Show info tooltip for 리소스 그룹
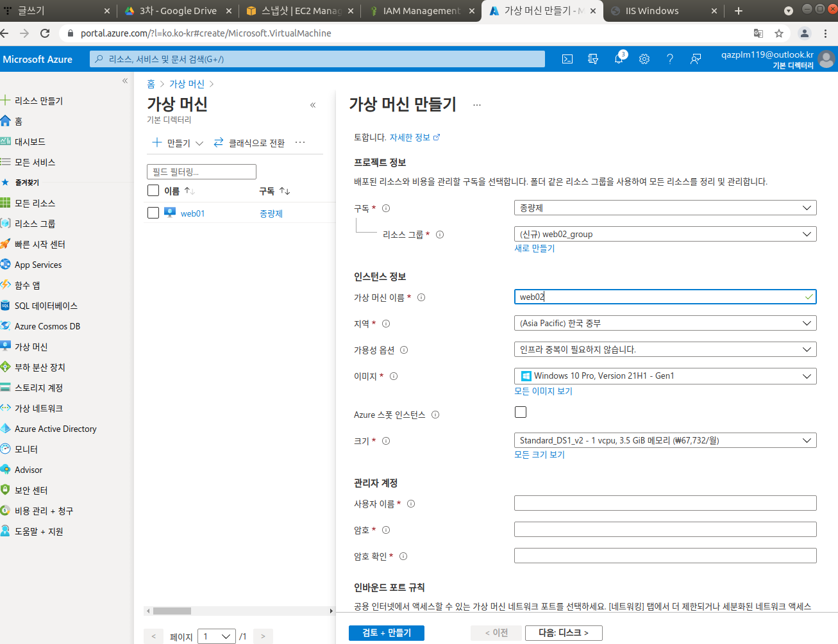Viewport: 838px width, 644px height. 440,235
